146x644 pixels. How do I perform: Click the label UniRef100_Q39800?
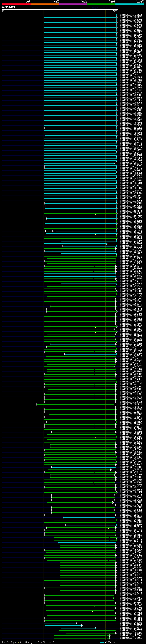coord(131,324)
